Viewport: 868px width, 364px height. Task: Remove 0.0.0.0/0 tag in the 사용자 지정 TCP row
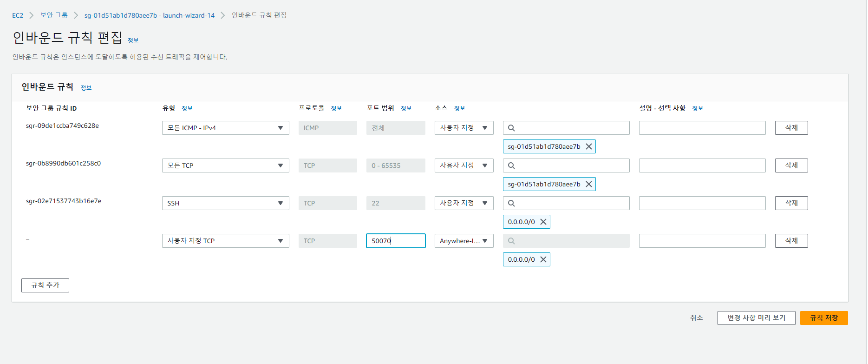pos(543,259)
